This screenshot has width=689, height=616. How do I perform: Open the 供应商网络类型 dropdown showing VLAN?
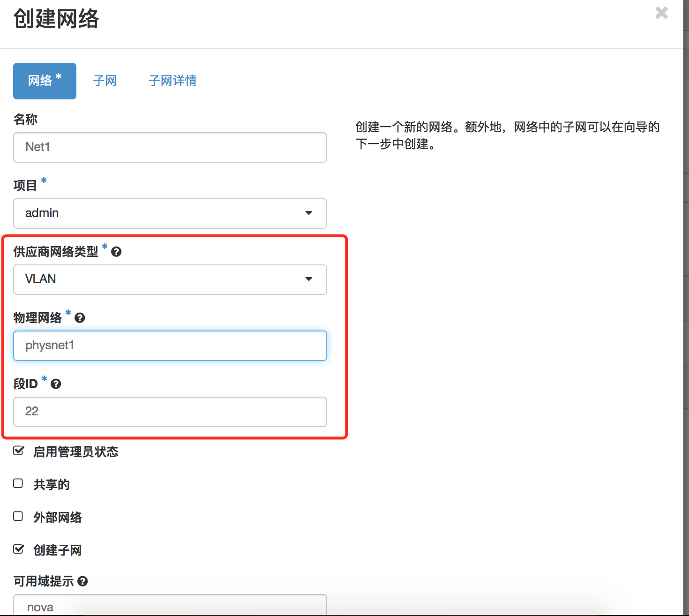click(x=170, y=279)
